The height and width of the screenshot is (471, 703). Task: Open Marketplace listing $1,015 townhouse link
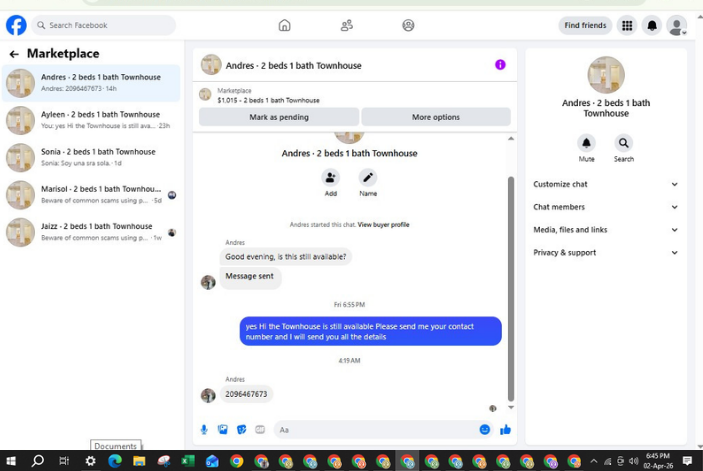268,100
